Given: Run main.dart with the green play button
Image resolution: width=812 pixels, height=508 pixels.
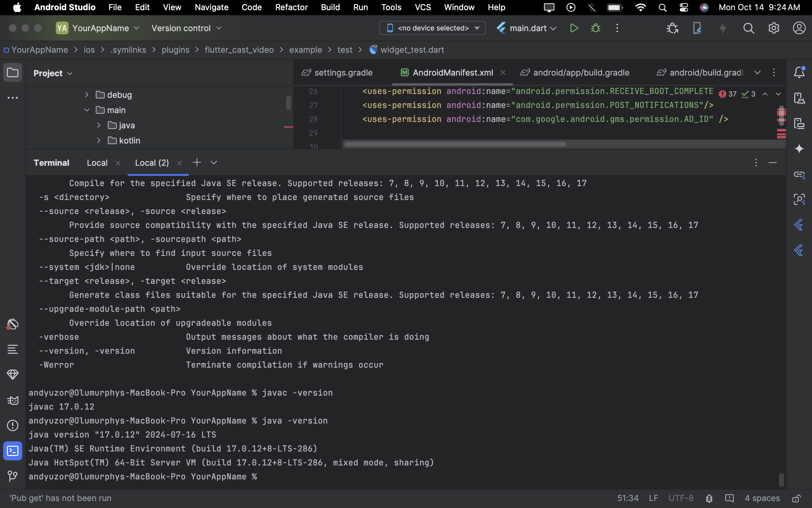Looking at the screenshot, I should pyautogui.click(x=574, y=28).
